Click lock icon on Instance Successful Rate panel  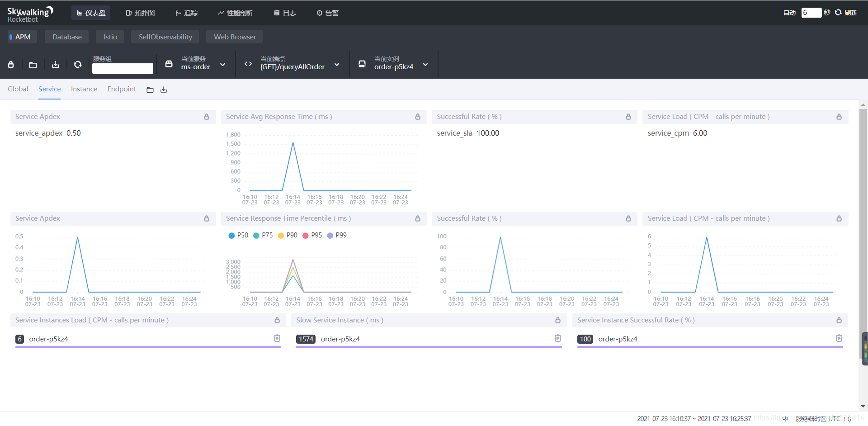tap(839, 320)
